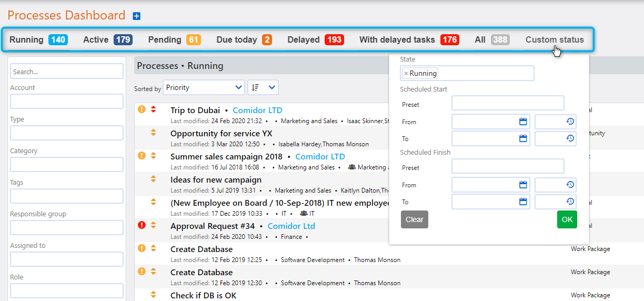Click priority arrows on Ideas for new campaign
644x301 pixels.
[153, 179]
